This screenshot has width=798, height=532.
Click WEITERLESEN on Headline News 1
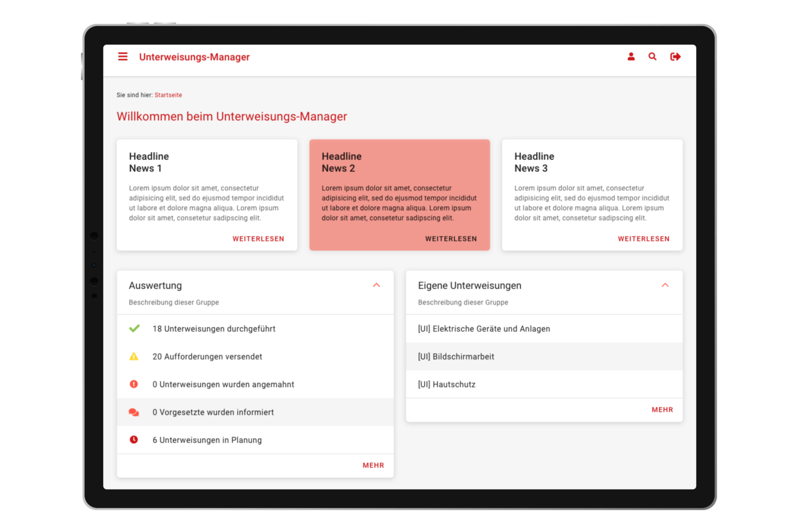point(258,239)
